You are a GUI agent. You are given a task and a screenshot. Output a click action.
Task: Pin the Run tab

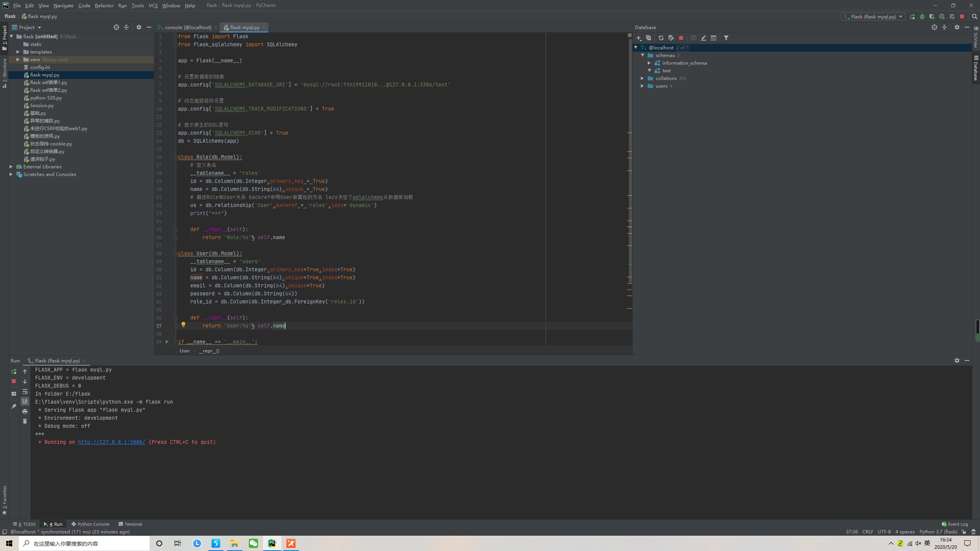pos(14,406)
